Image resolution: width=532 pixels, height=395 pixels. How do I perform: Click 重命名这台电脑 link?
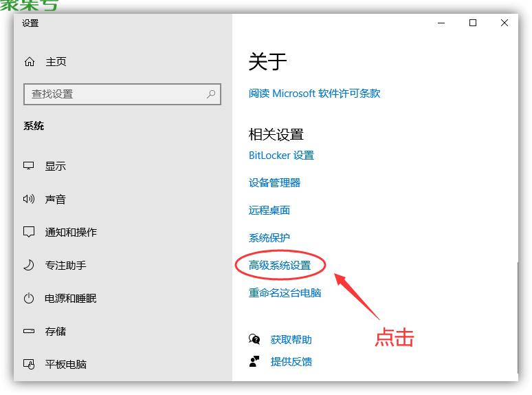285,292
